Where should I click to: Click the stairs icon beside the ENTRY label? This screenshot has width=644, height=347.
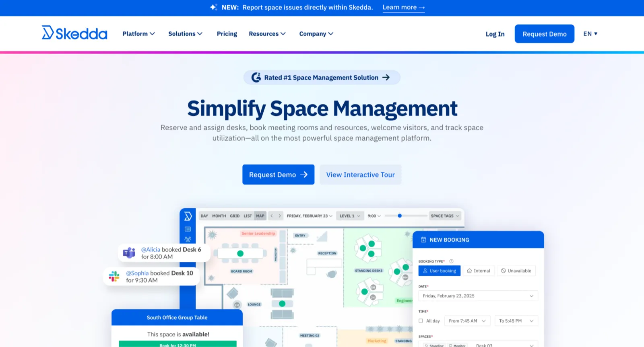coord(322,236)
